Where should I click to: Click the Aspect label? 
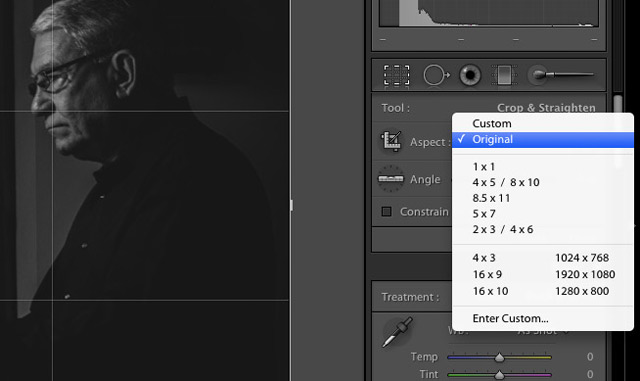point(430,142)
